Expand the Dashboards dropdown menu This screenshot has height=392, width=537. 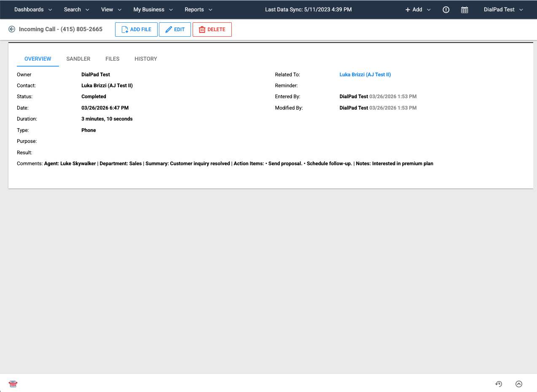pos(33,10)
